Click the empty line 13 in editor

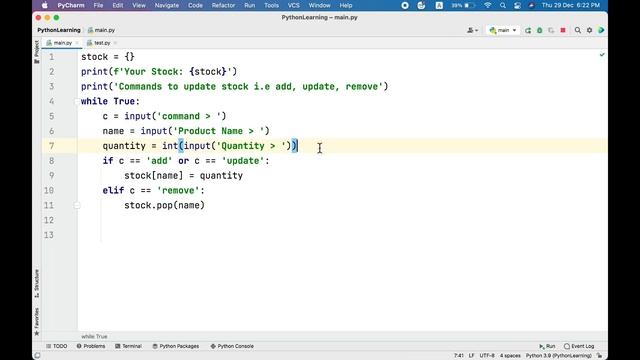click(342, 235)
